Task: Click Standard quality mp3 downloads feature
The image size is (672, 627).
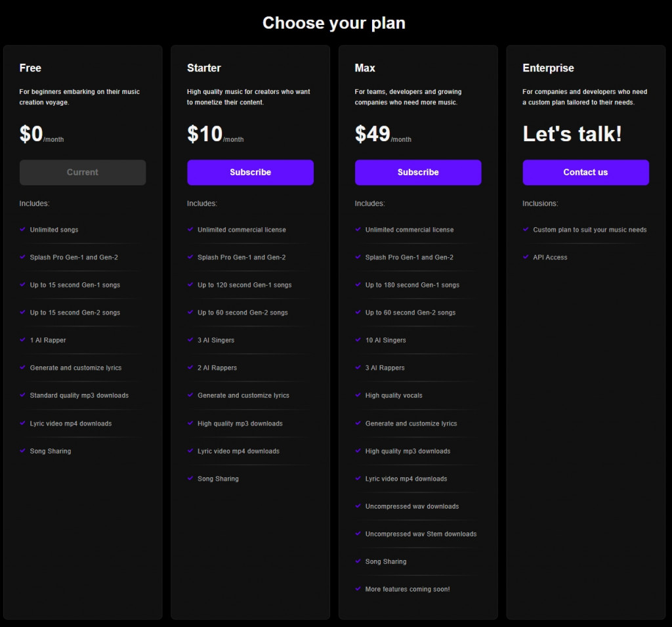Action: pyautogui.click(x=79, y=395)
